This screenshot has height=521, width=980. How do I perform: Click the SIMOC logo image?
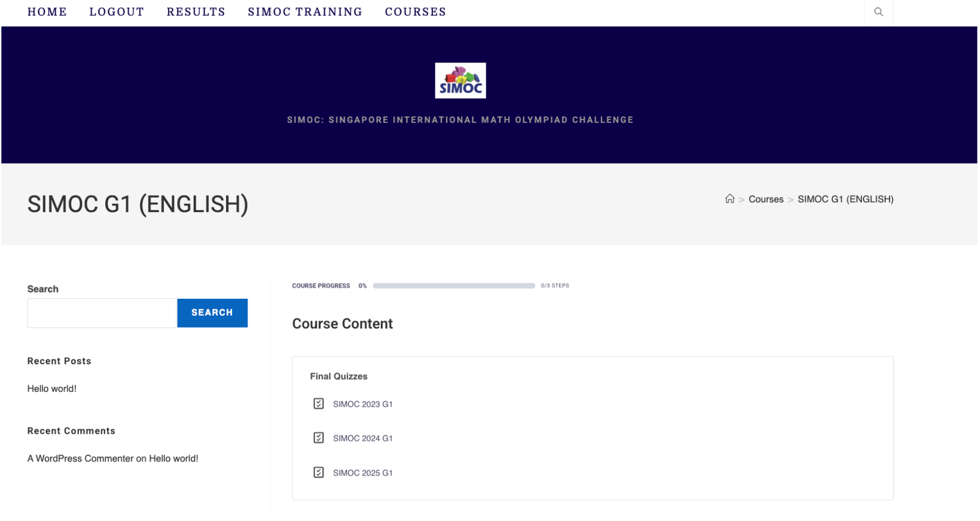click(460, 80)
